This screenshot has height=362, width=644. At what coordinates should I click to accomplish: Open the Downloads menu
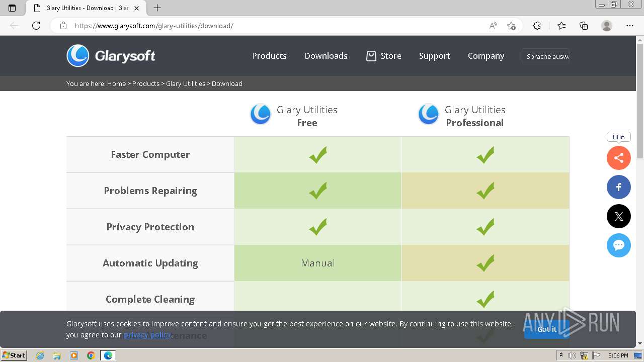[x=326, y=56]
